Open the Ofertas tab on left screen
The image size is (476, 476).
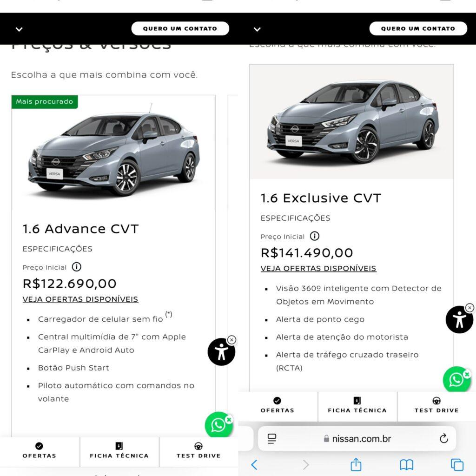pos(40,451)
